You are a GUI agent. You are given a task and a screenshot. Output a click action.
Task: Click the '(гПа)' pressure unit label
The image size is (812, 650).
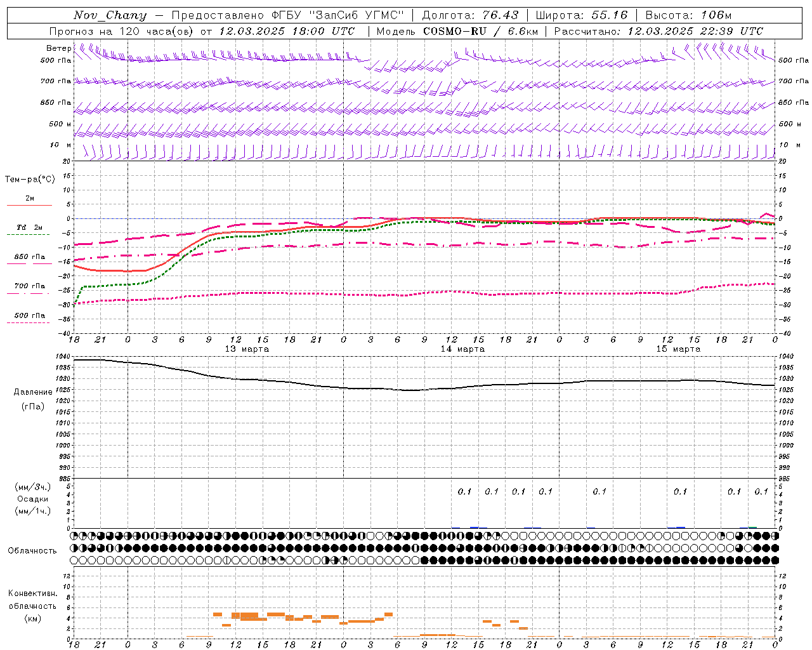(x=33, y=407)
